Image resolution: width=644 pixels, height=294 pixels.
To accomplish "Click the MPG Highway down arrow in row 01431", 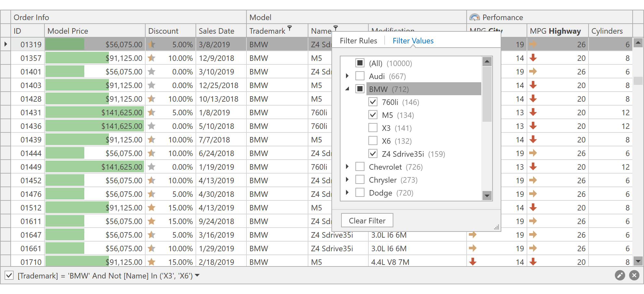I will tap(533, 112).
